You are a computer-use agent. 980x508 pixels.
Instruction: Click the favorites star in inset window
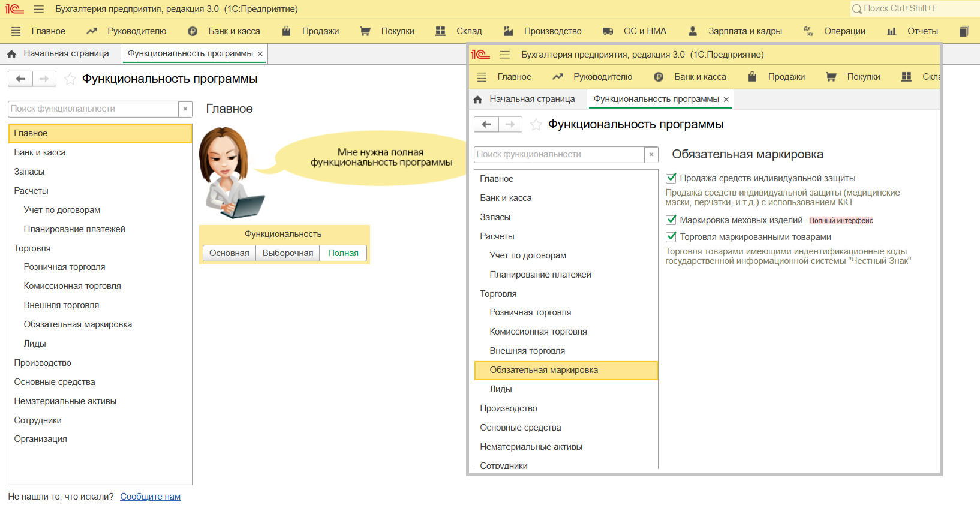coord(536,124)
